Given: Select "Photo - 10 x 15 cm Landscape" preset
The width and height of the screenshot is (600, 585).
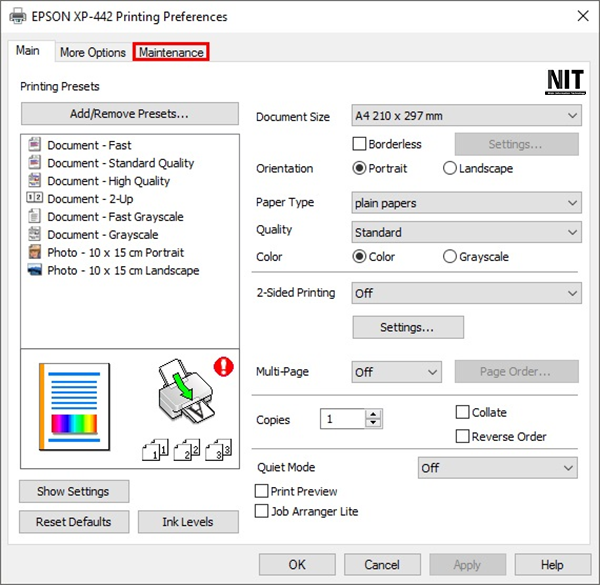Looking at the screenshot, I should (x=123, y=271).
